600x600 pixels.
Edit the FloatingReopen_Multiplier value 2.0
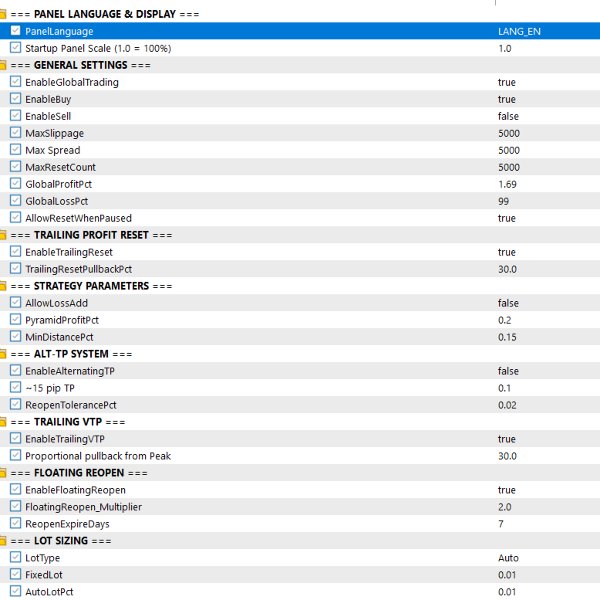505,507
